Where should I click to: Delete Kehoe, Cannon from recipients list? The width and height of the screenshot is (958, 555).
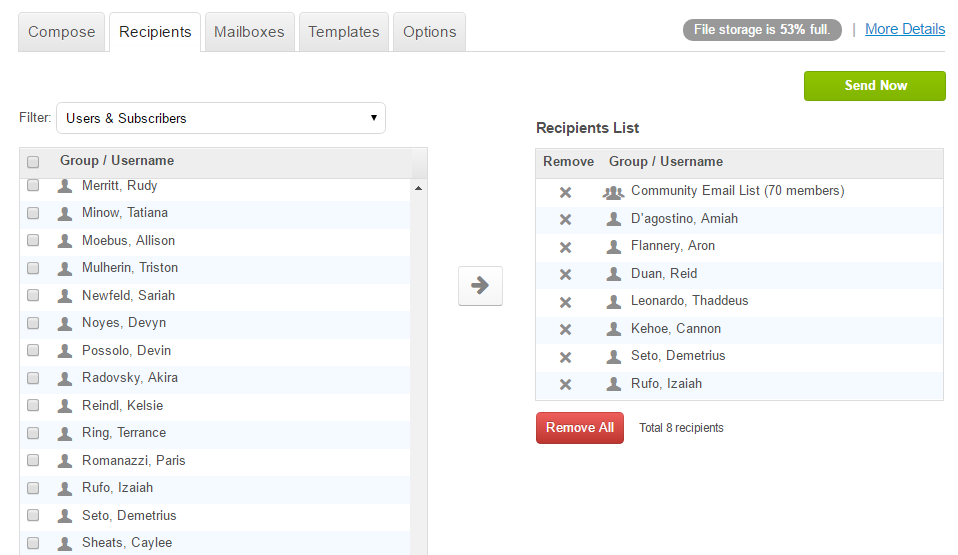[x=565, y=330]
